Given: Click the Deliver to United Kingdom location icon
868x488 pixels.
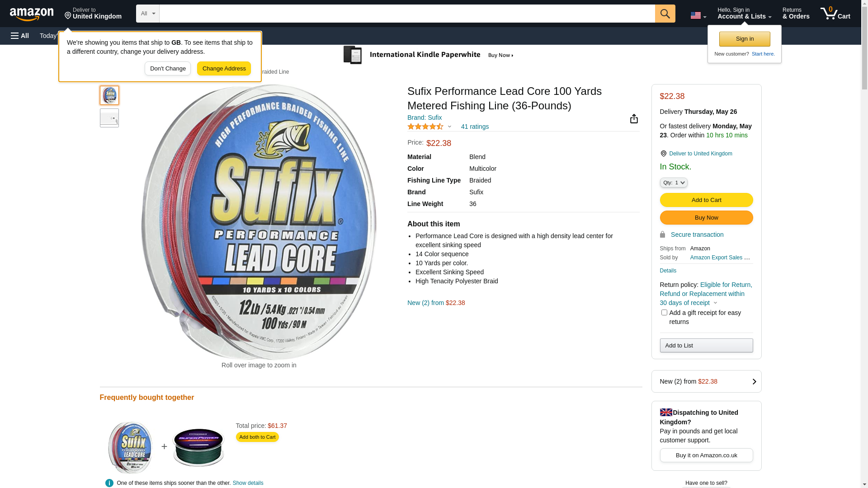Looking at the screenshot, I should (663, 154).
